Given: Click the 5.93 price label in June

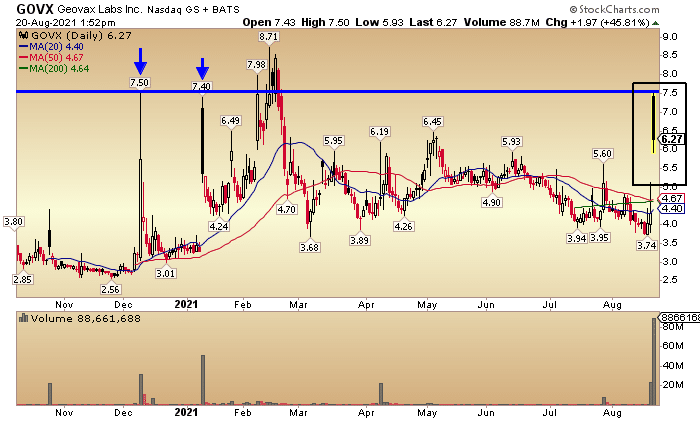Looking at the screenshot, I should coord(511,142).
